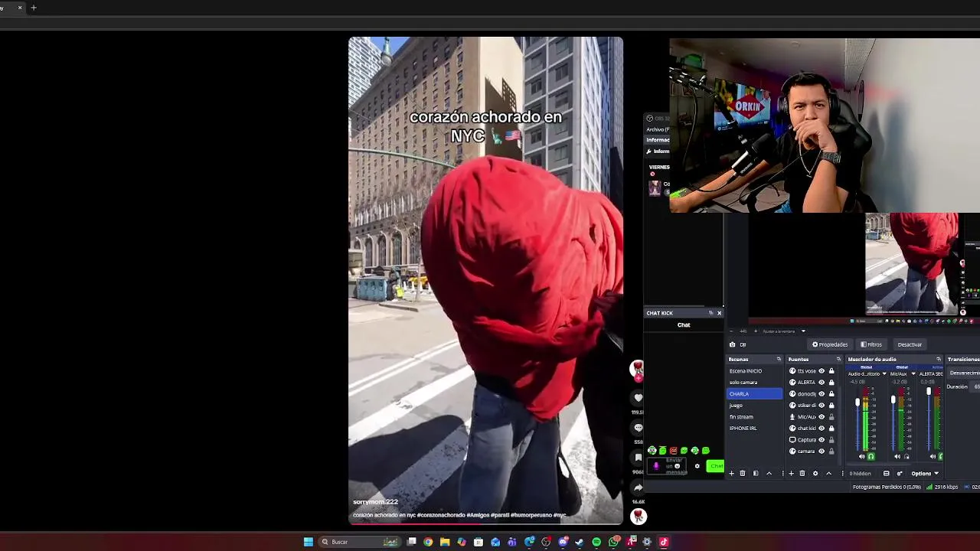980x551 pixels.
Task: Mute Audio del escritorio speaker icon
Action: pos(861,457)
